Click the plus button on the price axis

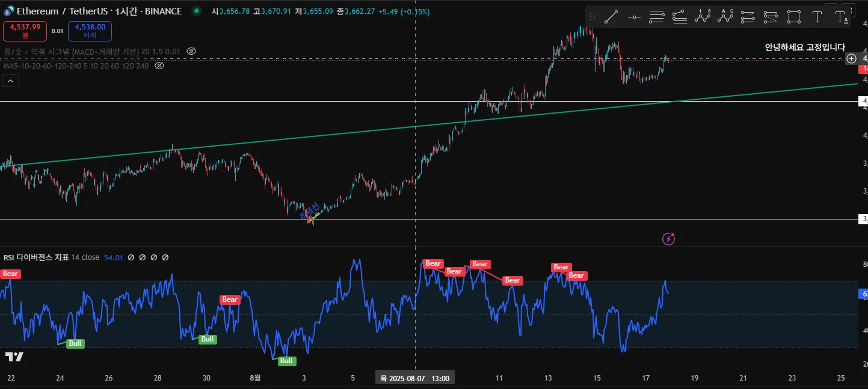click(x=851, y=58)
